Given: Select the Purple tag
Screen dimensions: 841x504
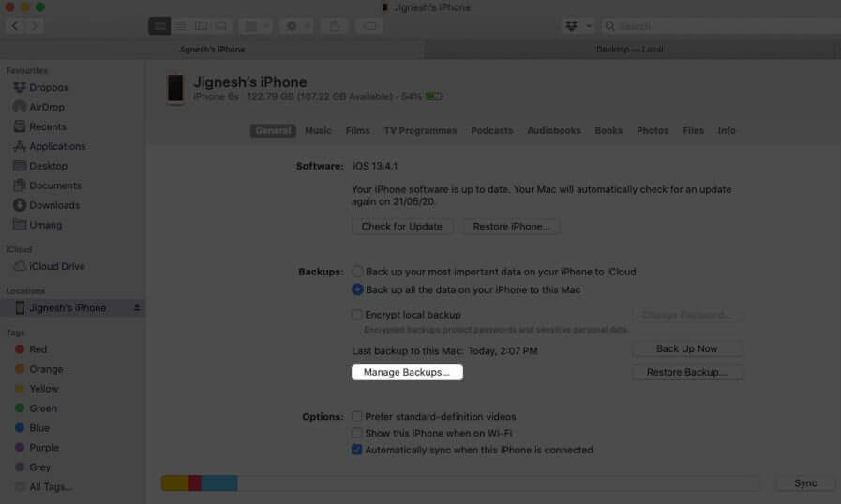Looking at the screenshot, I should coord(44,448).
